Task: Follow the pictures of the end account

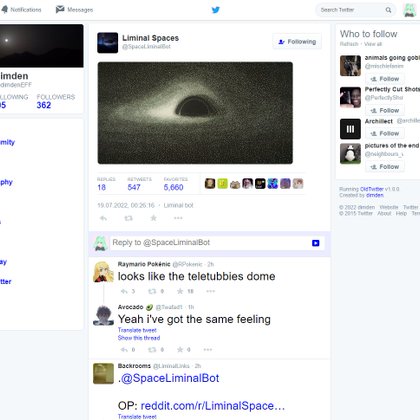Action: pos(385,167)
